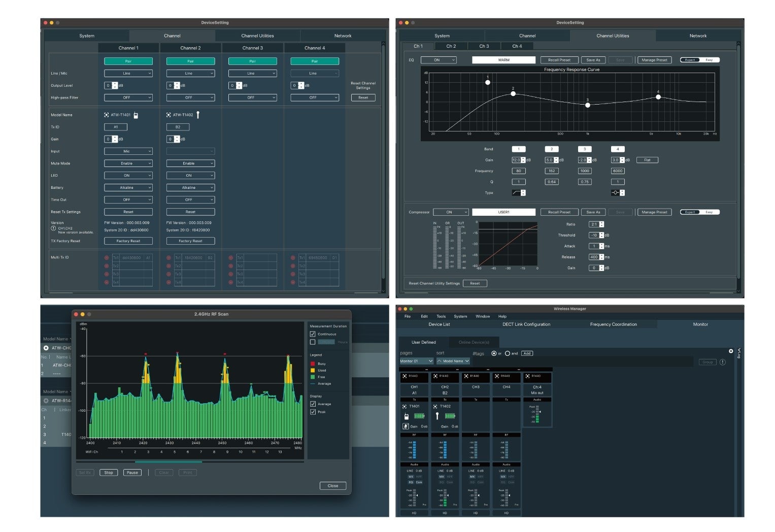
Task: Open the Battery dropdown for ATW-T1401
Action: (128, 188)
